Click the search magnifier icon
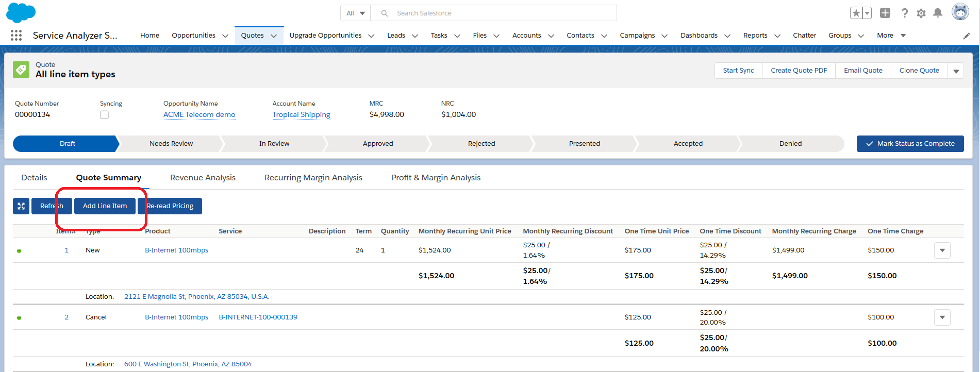The image size is (980, 372). click(384, 13)
